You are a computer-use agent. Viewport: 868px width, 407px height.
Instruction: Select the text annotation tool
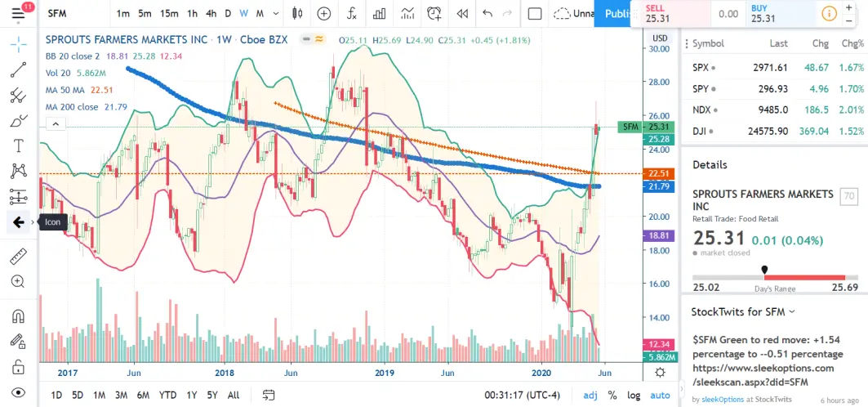pos(18,145)
